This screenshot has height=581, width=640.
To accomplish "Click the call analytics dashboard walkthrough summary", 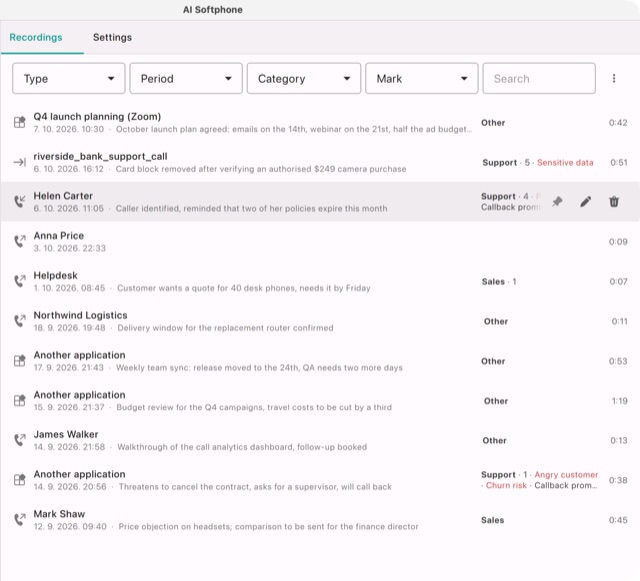I will pyautogui.click(x=242, y=447).
